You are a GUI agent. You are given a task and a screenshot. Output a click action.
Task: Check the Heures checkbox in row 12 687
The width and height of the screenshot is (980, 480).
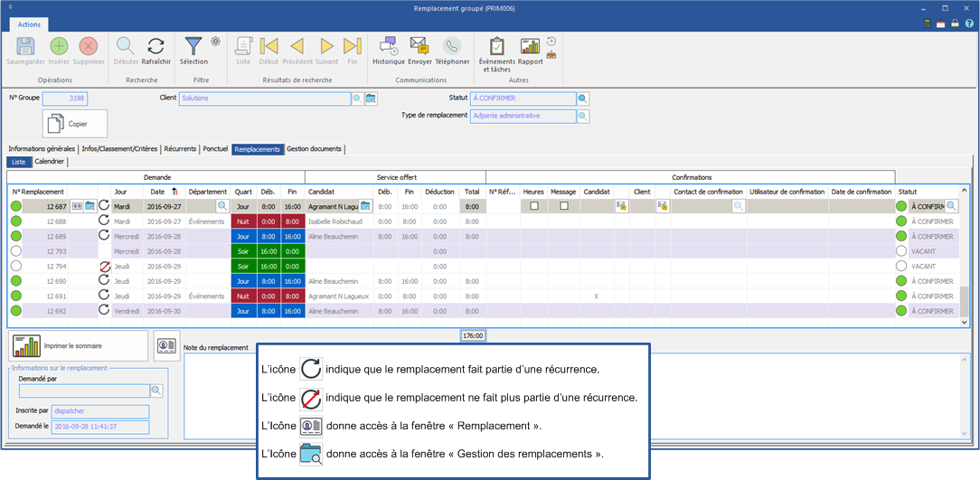coord(534,205)
